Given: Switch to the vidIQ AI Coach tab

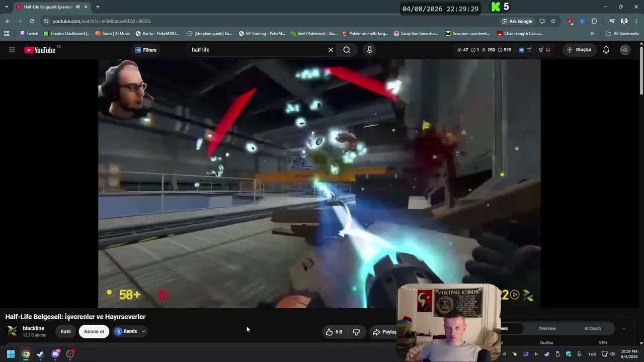Looking at the screenshot, I should click(x=592, y=328).
